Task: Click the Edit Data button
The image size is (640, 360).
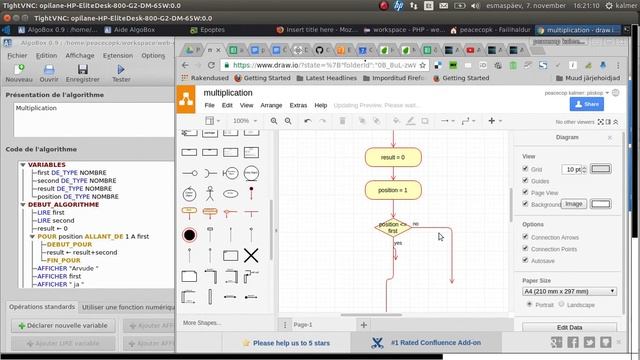Action: [x=569, y=327]
